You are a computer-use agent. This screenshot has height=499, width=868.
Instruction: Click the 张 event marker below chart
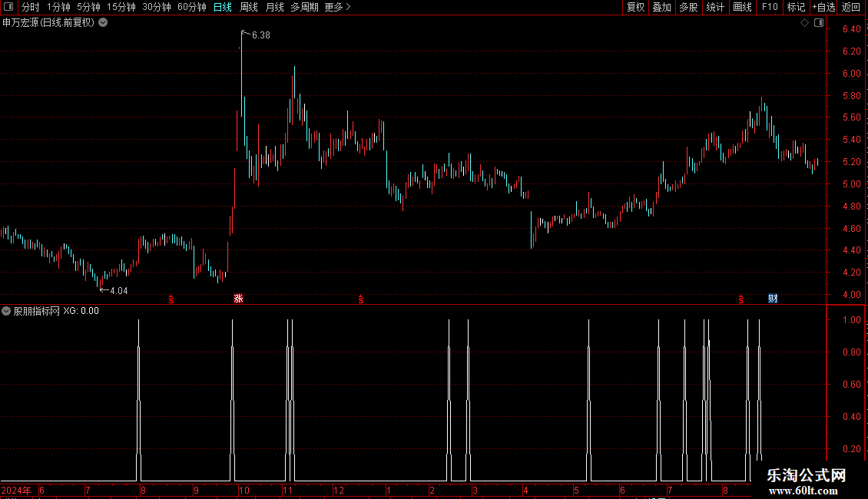coord(239,299)
